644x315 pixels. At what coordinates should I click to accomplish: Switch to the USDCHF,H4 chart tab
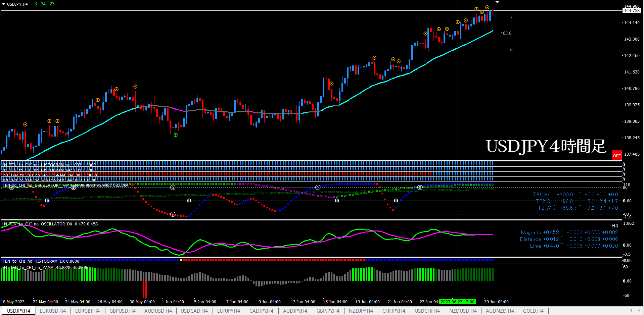(427, 311)
